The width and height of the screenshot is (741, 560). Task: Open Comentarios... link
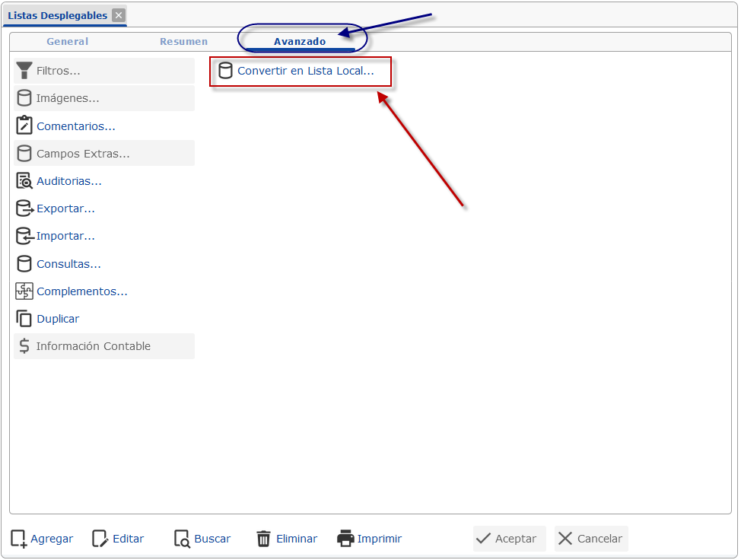[76, 126]
